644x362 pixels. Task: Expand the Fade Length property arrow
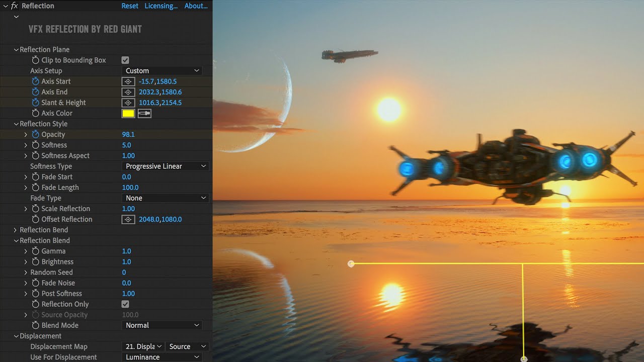tap(26, 188)
